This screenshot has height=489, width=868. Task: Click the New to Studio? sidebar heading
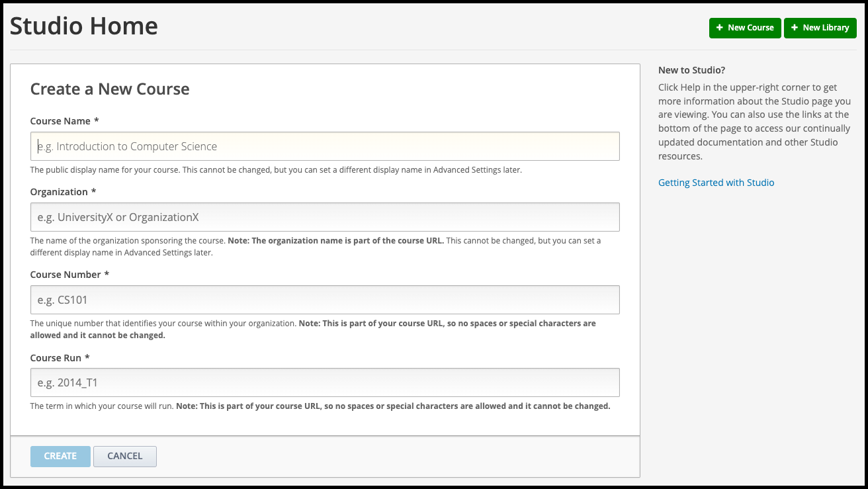point(691,70)
